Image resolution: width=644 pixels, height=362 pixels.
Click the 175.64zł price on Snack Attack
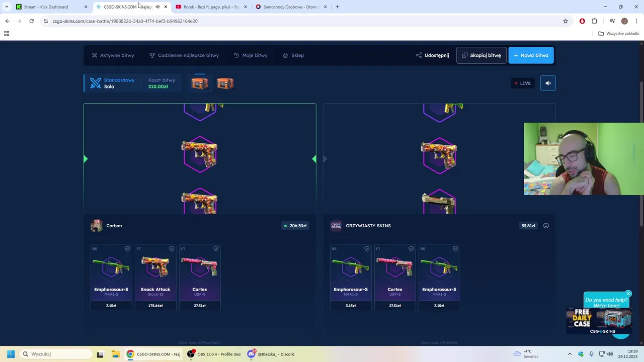[x=155, y=306]
